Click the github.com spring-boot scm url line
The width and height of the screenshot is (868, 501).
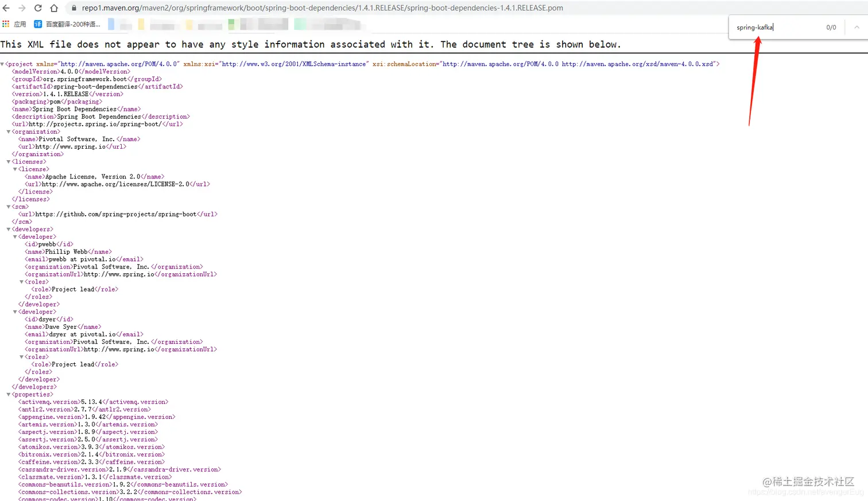[x=118, y=214]
